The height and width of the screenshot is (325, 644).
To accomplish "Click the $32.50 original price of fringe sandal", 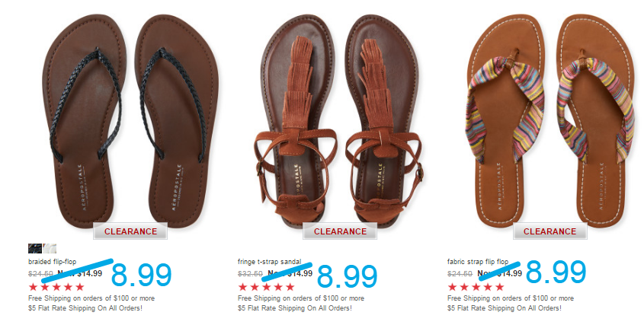I will 250,274.
